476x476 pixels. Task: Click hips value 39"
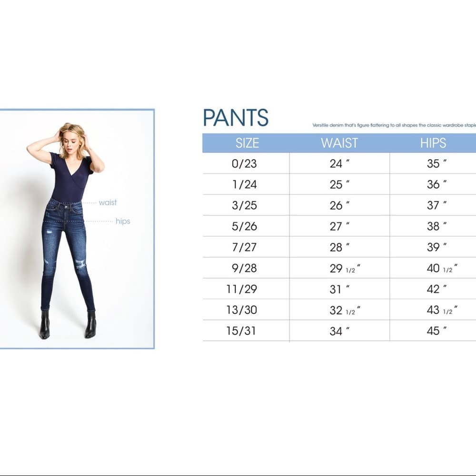point(437,247)
